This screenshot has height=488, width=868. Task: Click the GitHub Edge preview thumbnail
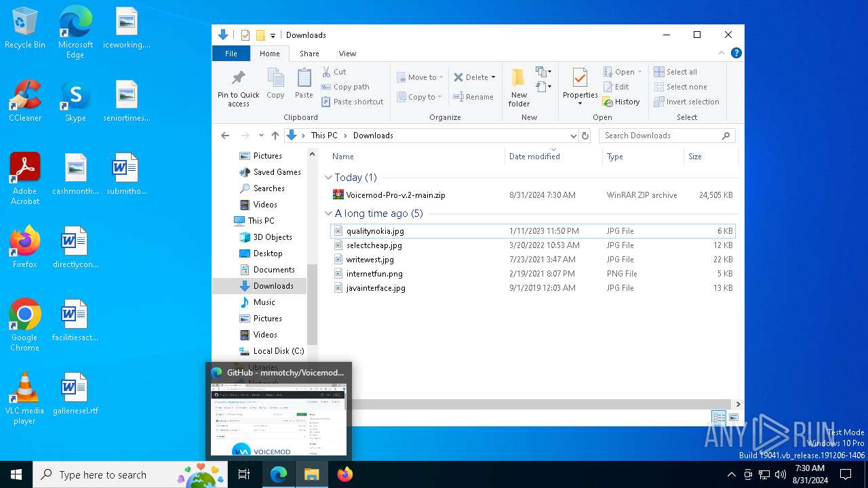pos(279,420)
